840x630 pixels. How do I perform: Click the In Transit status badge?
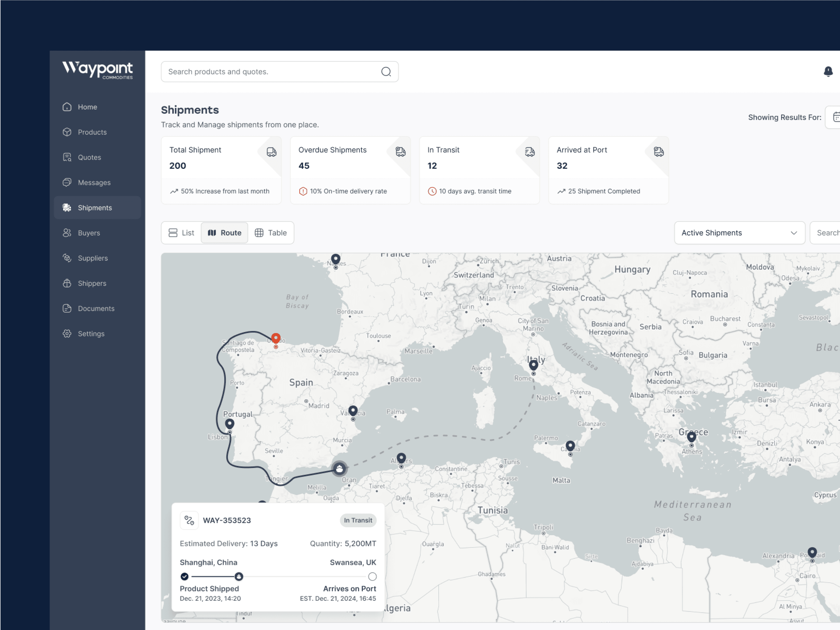pos(358,520)
